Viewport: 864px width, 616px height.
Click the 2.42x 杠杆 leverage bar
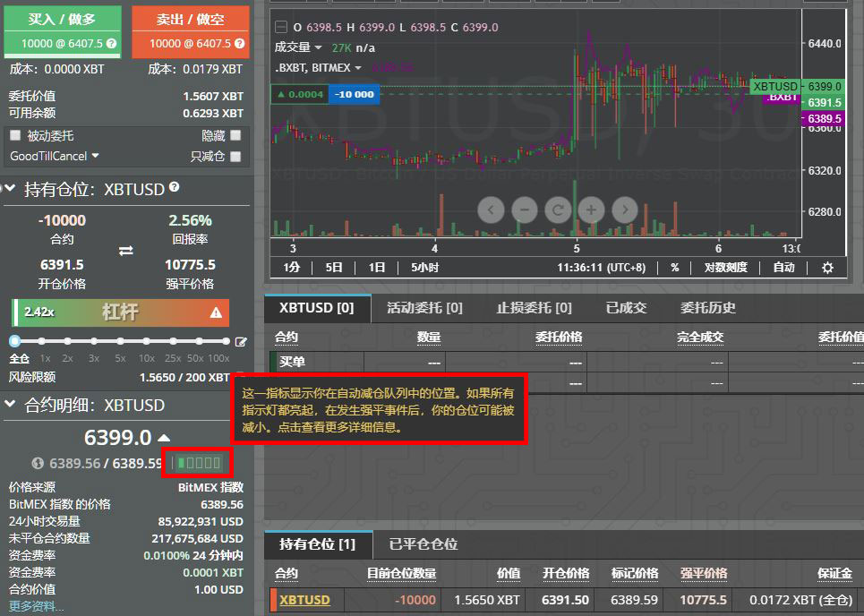[x=120, y=312]
